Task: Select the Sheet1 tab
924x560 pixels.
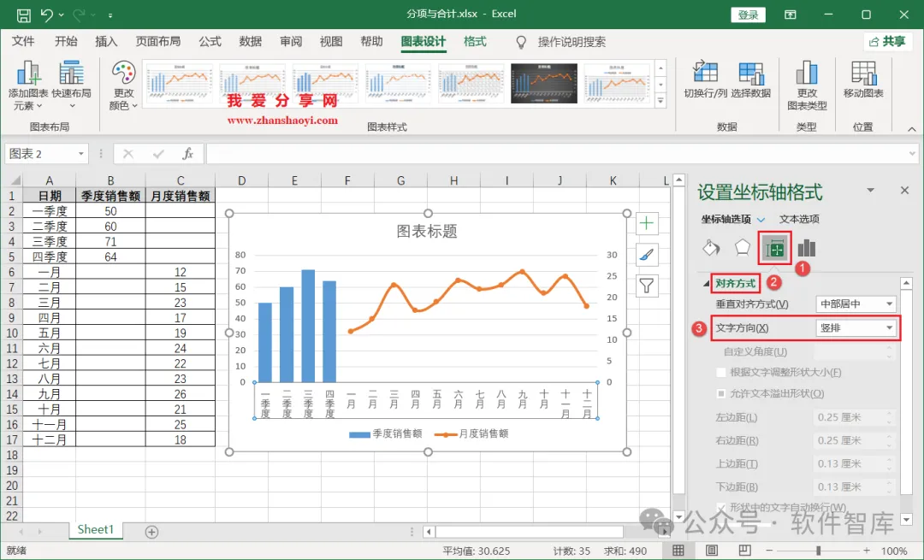Action: (96, 529)
